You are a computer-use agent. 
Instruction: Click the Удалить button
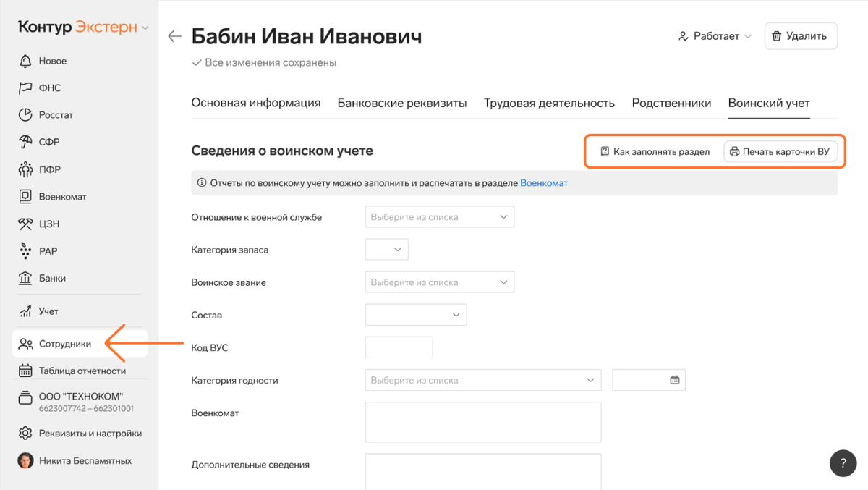point(801,36)
